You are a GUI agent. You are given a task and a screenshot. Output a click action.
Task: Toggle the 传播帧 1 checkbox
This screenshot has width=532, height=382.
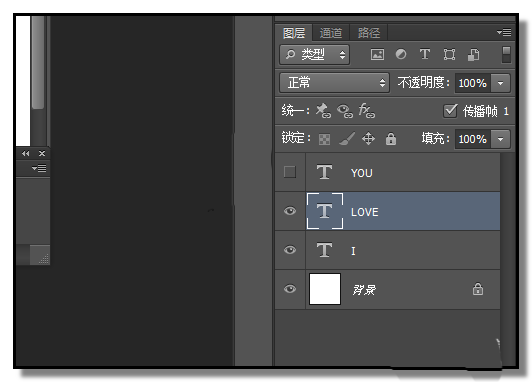(x=450, y=111)
